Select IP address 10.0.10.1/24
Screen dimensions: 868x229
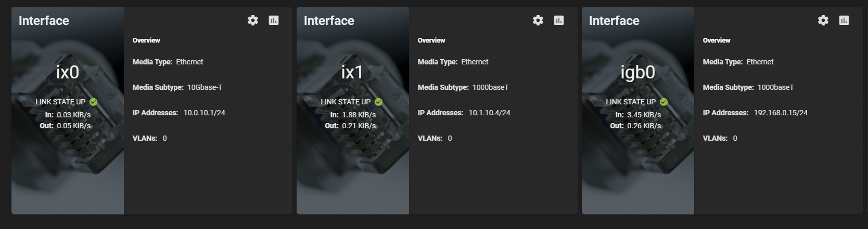click(205, 113)
